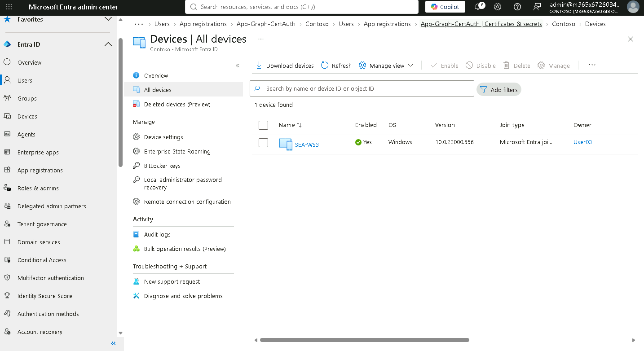Collapse the devices side menu chevron
This screenshot has width=644, height=351.
click(238, 66)
